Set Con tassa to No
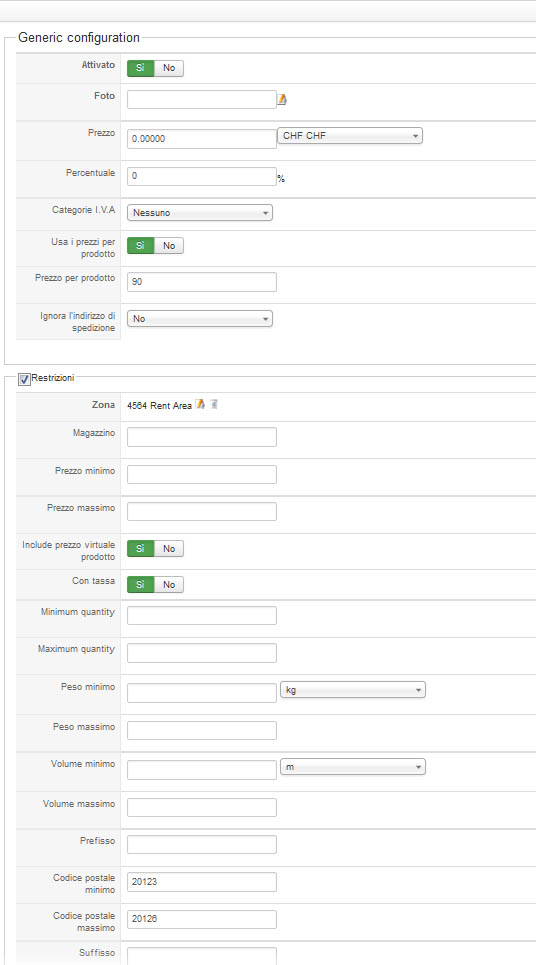The width and height of the screenshot is (536, 965). click(x=169, y=585)
